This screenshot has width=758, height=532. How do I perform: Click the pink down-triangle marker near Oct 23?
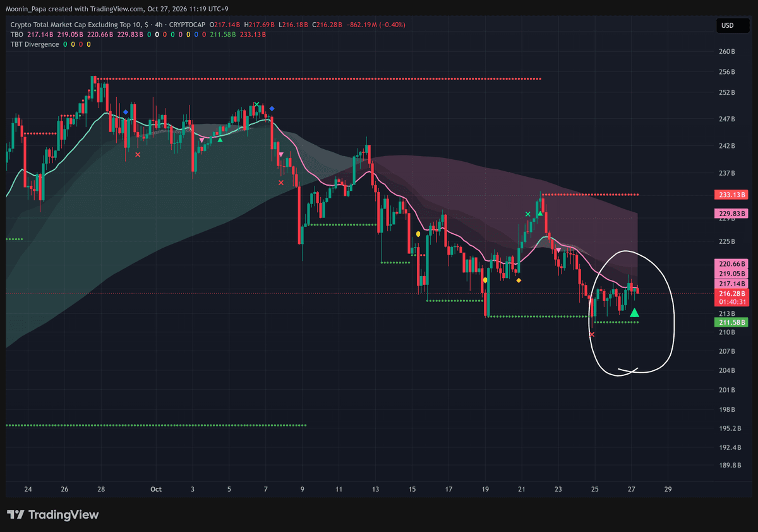558,251
